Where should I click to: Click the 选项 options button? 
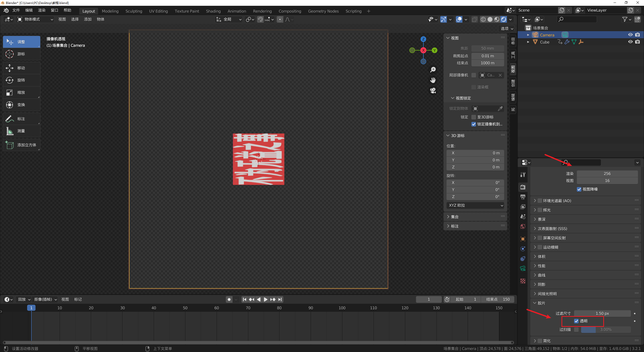coord(506,28)
